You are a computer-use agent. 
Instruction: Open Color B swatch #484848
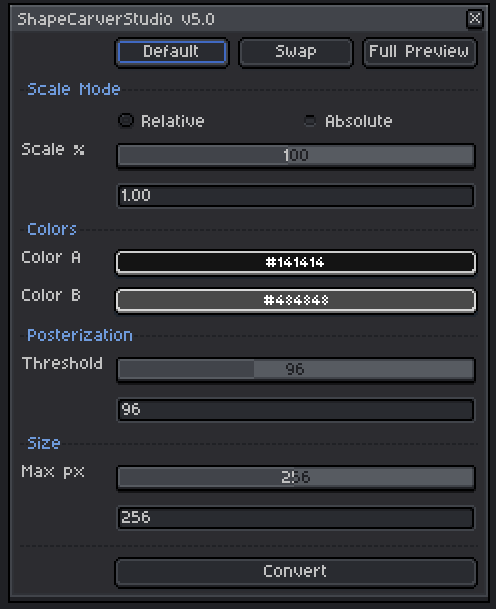[x=296, y=300]
